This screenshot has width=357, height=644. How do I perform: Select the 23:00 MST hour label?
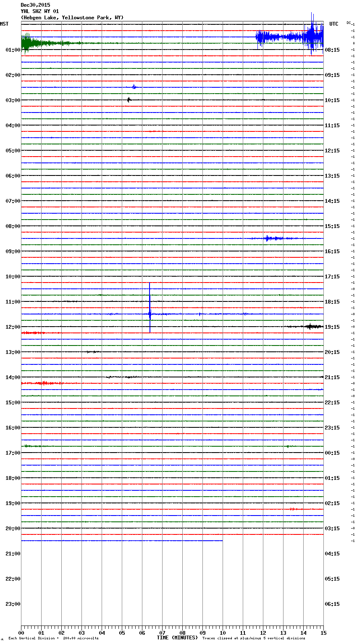point(13,604)
